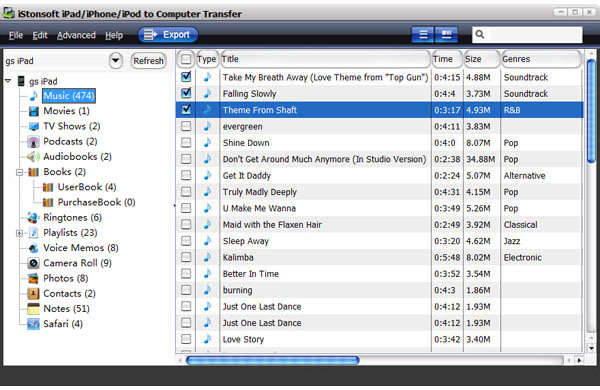
Task: Sort by the Type column header
Action: click(x=207, y=59)
